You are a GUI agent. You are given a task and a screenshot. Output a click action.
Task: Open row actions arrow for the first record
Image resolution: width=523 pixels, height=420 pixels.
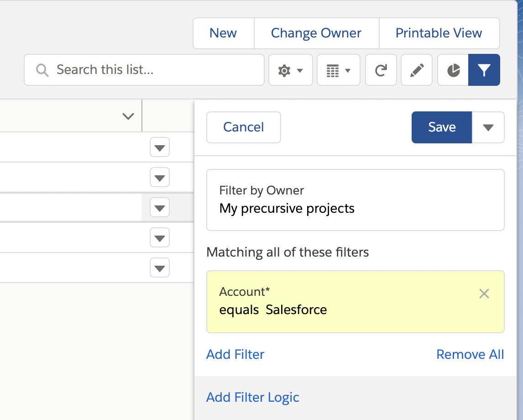click(x=159, y=147)
